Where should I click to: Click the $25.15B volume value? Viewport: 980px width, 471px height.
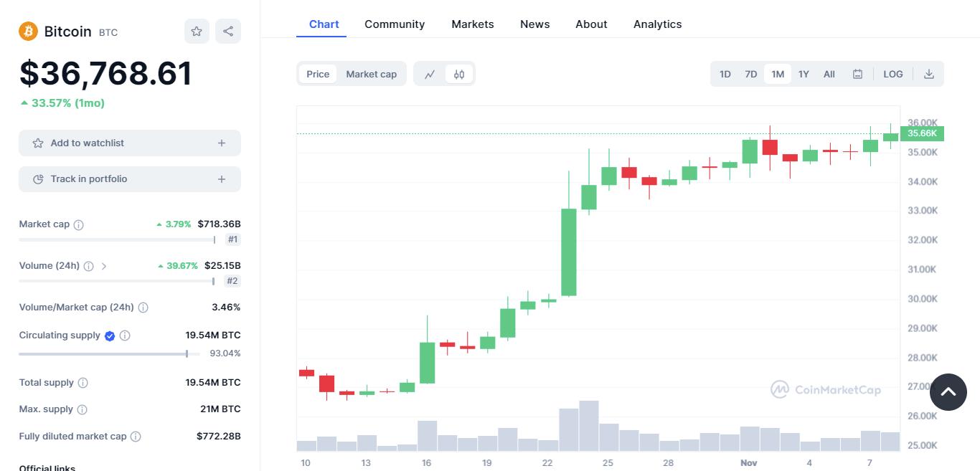[222, 266]
